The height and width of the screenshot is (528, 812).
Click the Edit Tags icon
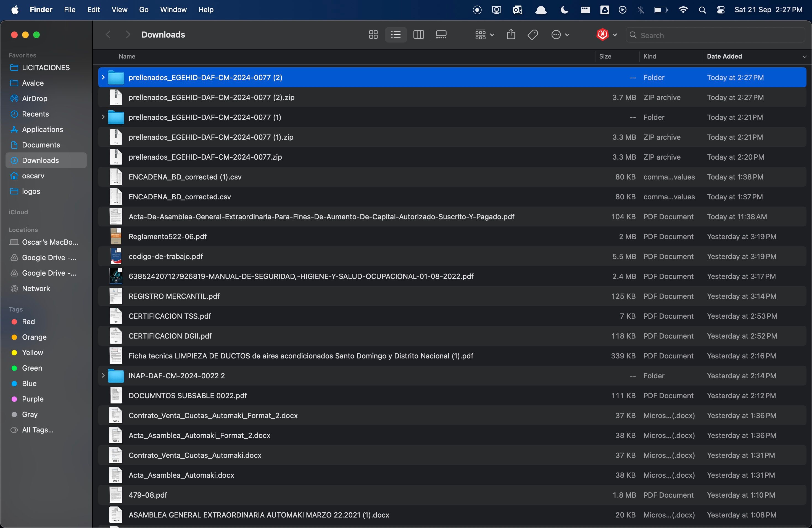[533, 35]
